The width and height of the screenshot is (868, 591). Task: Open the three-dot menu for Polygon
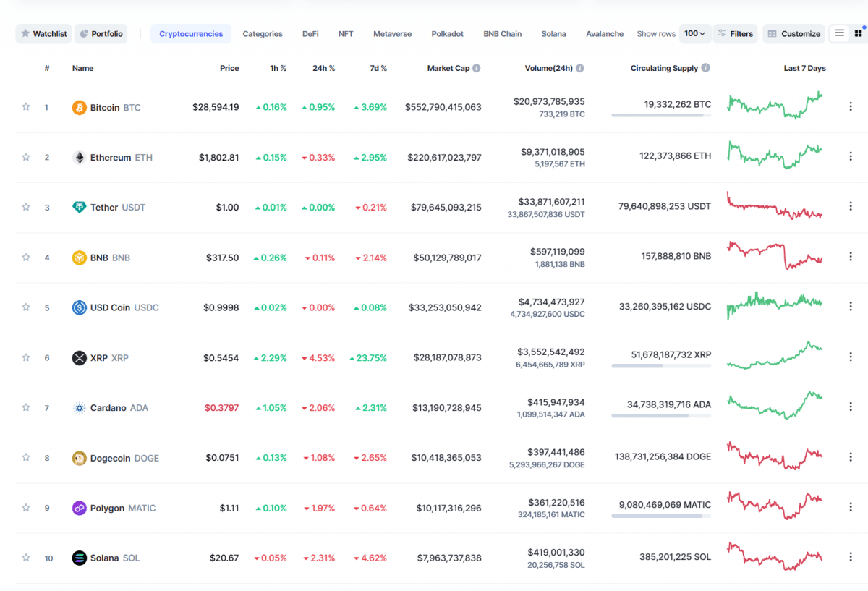click(x=851, y=506)
